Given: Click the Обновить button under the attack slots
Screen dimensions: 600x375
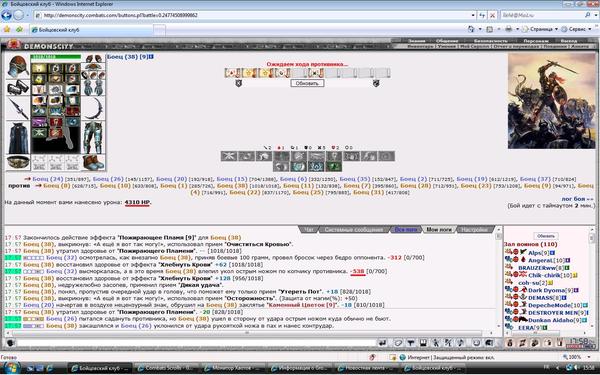Looking at the screenshot, I should coord(307,83).
